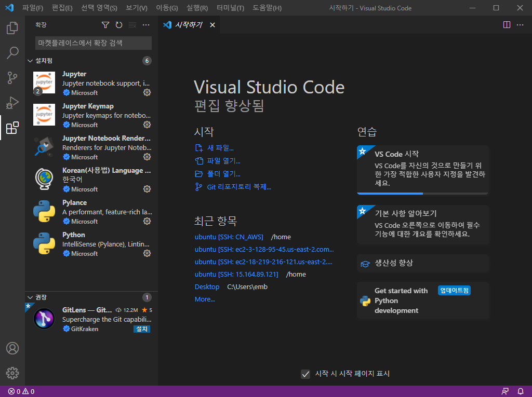The height and width of the screenshot is (397, 532).
Task: Open Get started with Python development card
Action: 423,300
